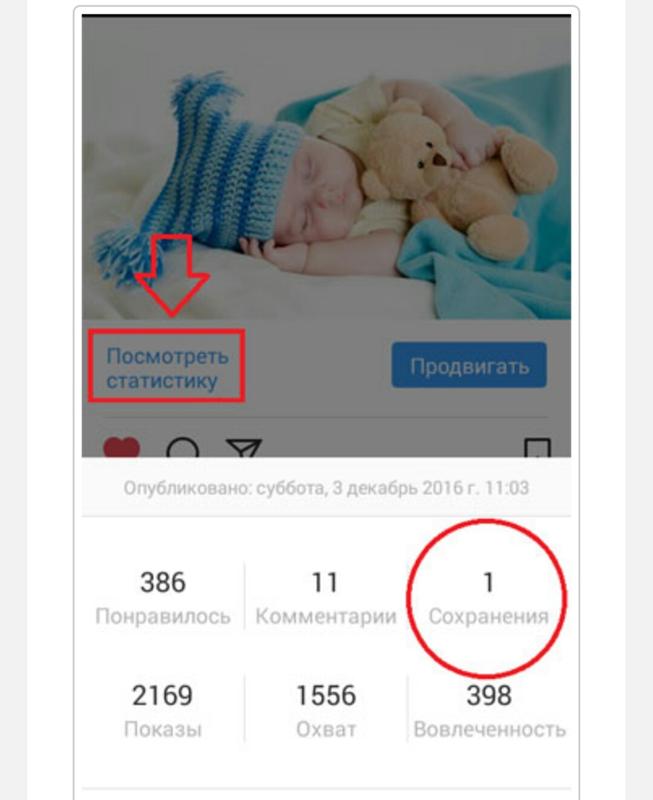The width and height of the screenshot is (653, 800).
Task: Click the Вовлеченность label text
Action: click(x=489, y=730)
